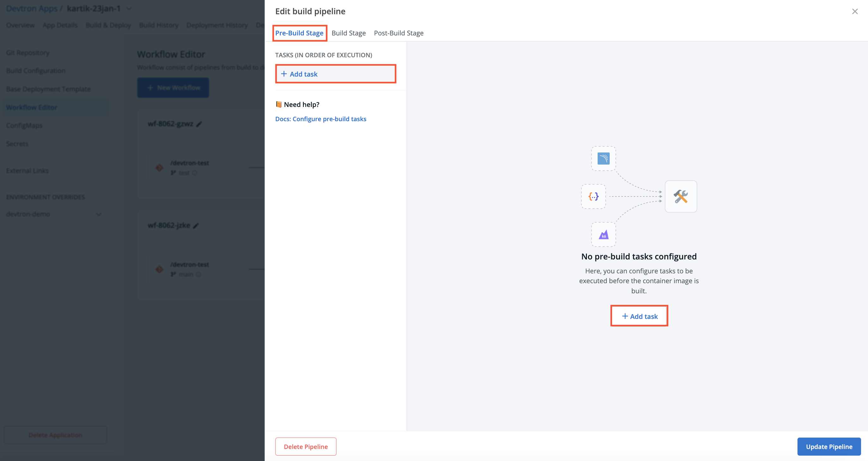The width and height of the screenshot is (868, 461).
Task: Click the plus icon in sidebar Add task
Action: tap(284, 74)
